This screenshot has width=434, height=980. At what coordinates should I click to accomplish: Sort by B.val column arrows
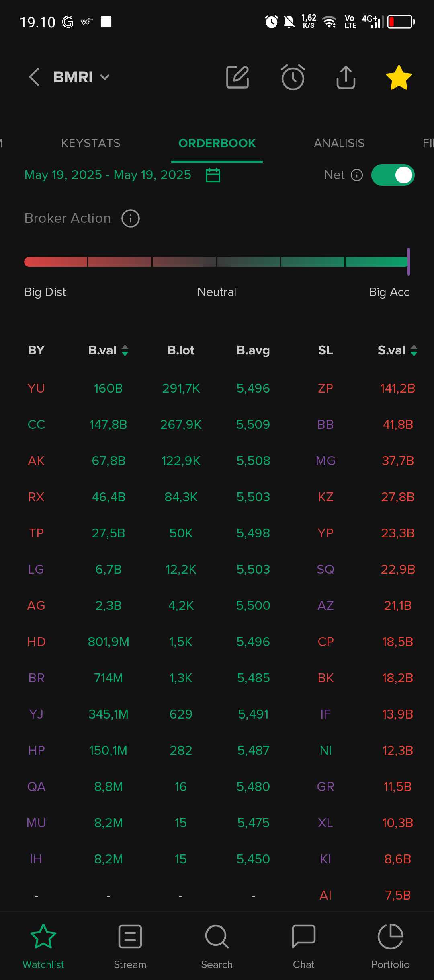125,350
